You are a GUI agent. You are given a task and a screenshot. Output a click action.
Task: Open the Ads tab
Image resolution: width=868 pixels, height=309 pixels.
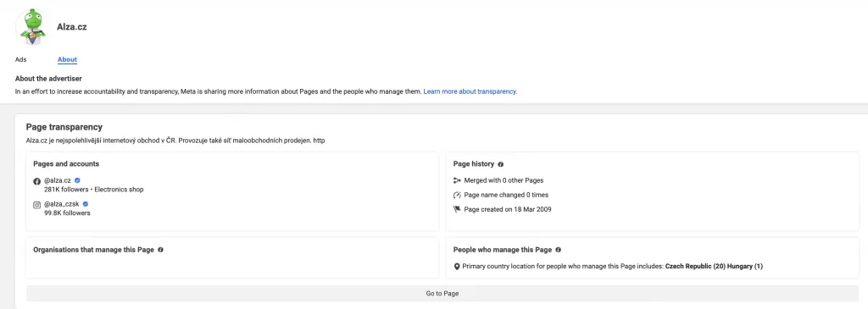pyautogui.click(x=20, y=60)
